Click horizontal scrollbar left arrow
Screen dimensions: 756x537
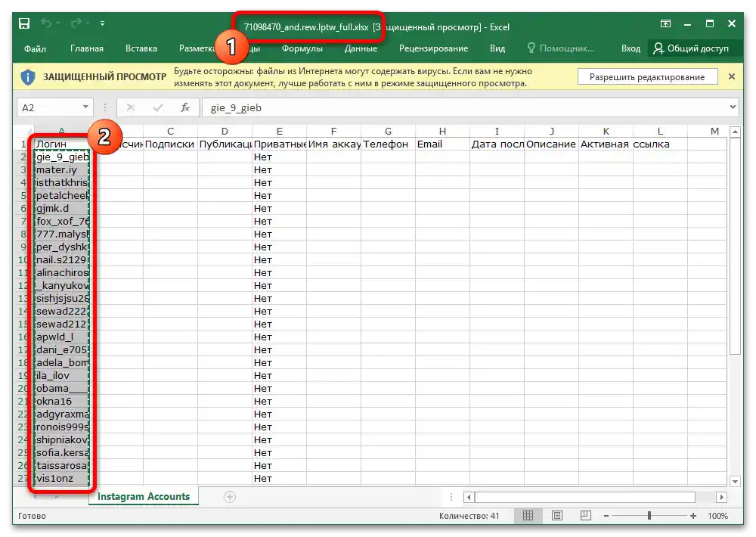[469, 497]
